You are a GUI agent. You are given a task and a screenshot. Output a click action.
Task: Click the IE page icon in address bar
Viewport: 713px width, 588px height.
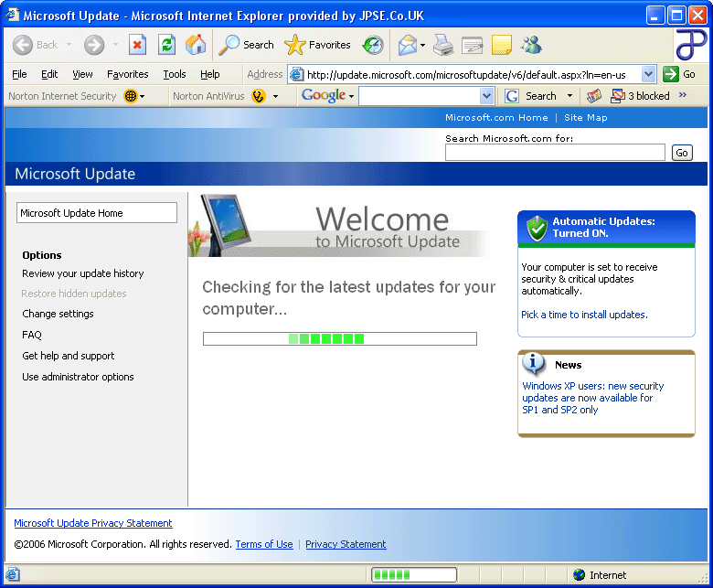point(296,74)
